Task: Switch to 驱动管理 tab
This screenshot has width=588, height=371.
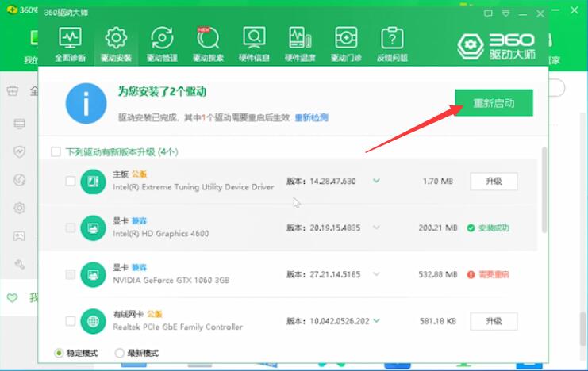Action: [162, 44]
